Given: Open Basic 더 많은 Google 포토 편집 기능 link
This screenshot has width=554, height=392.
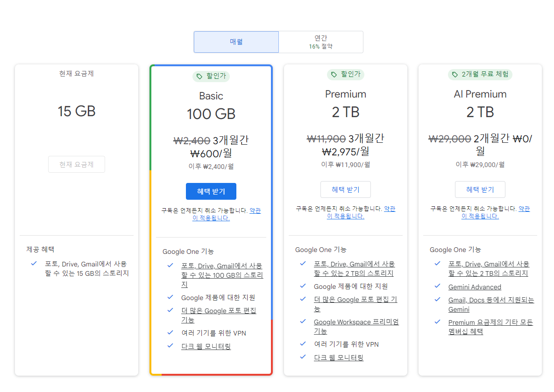Looking at the screenshot, I should tap(219, 315).
